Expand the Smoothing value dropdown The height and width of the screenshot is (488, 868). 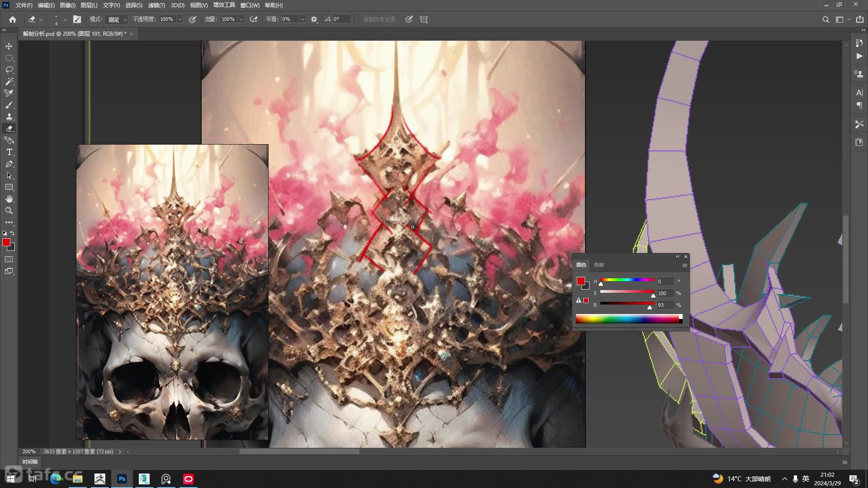point(302,19)
